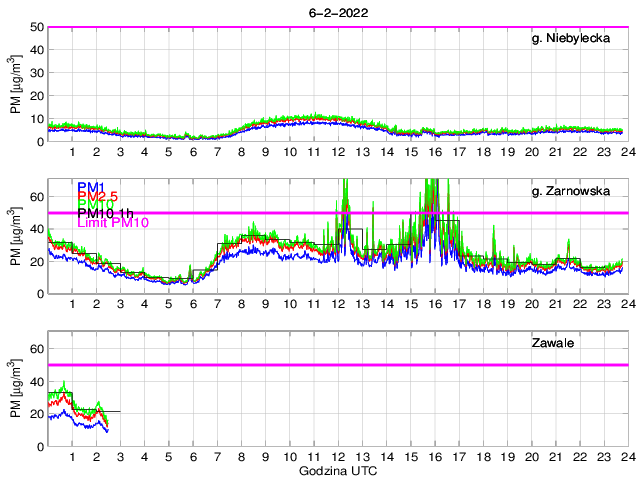This screenshot has height=480, width=640.
Task: Click the blue PM1 legend entry
Action: coord(93,187)
